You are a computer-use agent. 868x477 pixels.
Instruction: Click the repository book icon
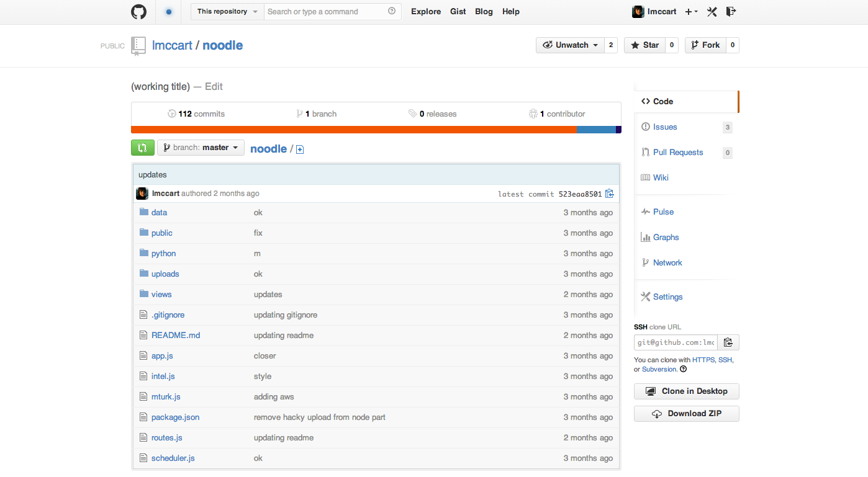tap(138, 46)
